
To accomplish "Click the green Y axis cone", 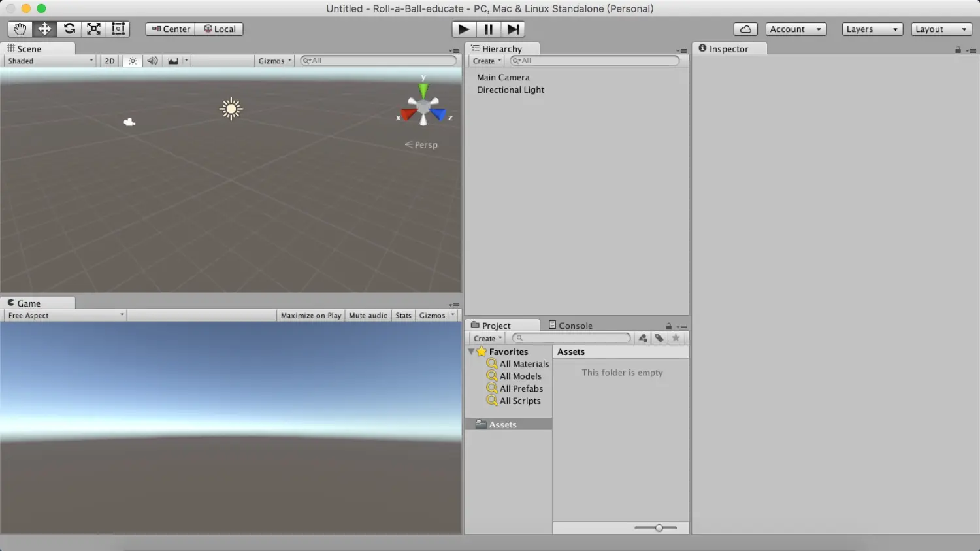I will 423,90.
